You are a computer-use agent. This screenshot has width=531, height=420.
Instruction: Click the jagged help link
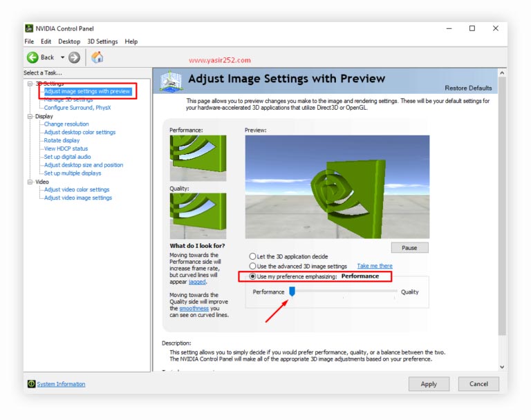(x=197, y=282)
